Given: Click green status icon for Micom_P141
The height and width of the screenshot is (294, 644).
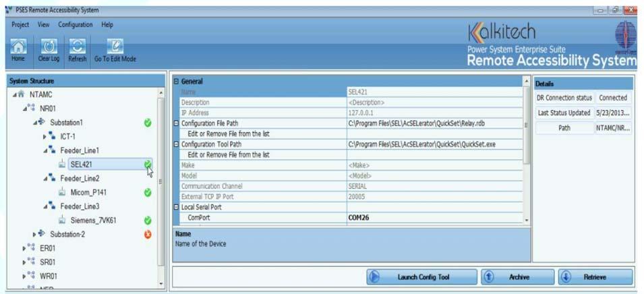Looking at the screenshot, I should (148, 192).
